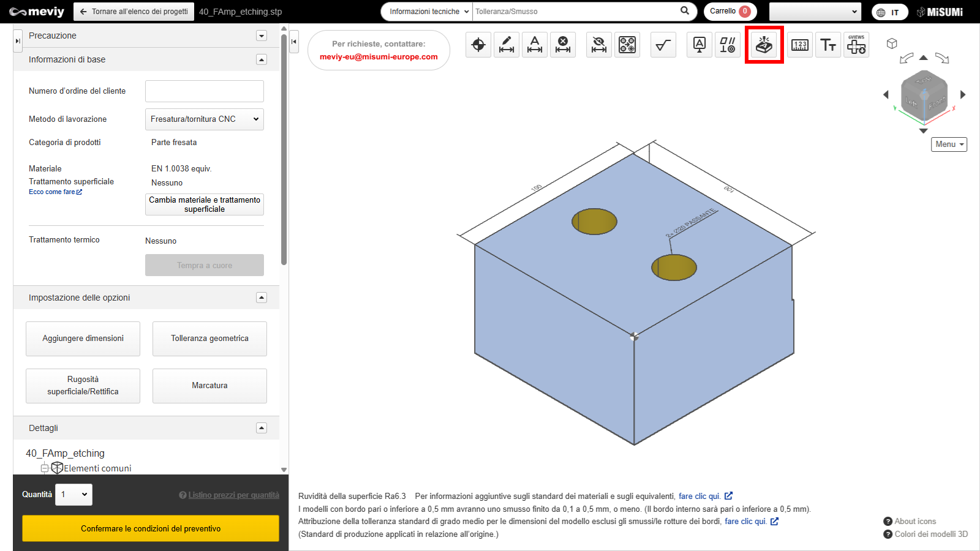Viewport: 980px width, 551px height.
Task: Select the edit dimension pencil tool
Action: pos(507,45)
